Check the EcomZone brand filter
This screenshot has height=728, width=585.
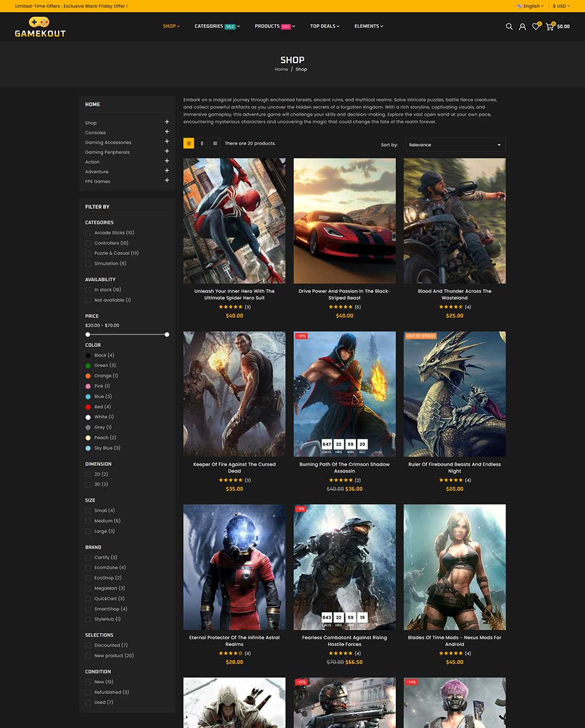(x=88, y=568)
